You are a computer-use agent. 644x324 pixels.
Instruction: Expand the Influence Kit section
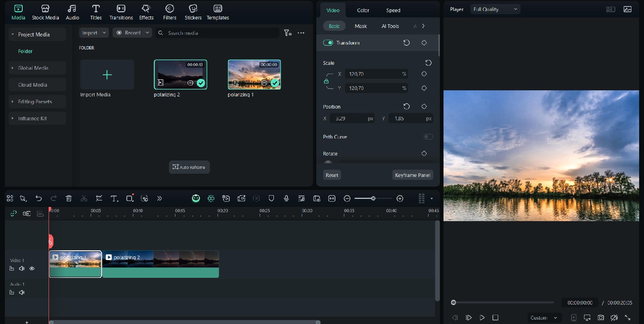(x=13, y=118)
